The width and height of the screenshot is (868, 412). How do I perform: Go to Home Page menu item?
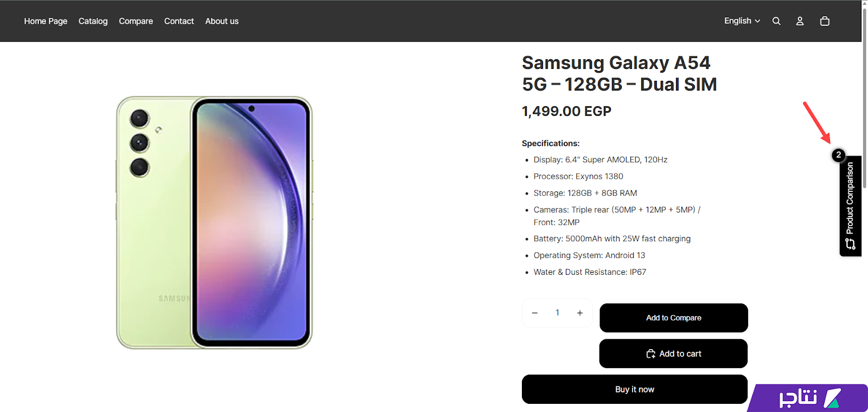pos(46,21)
